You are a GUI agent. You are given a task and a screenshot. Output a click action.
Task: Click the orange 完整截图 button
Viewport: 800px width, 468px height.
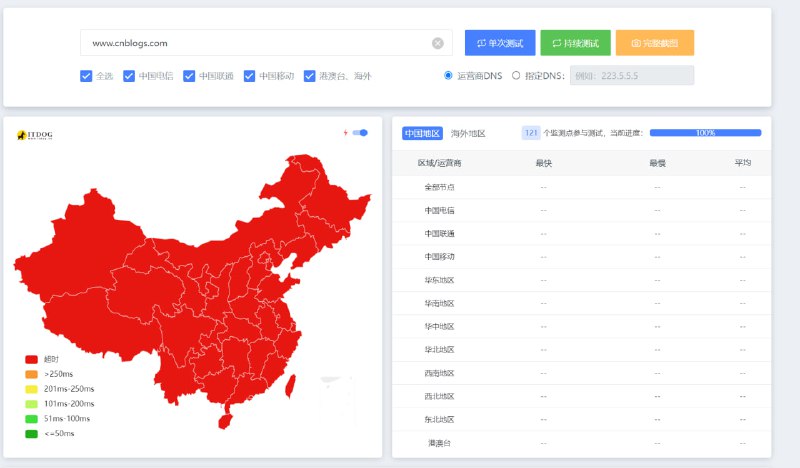click(x=655, y=43)
